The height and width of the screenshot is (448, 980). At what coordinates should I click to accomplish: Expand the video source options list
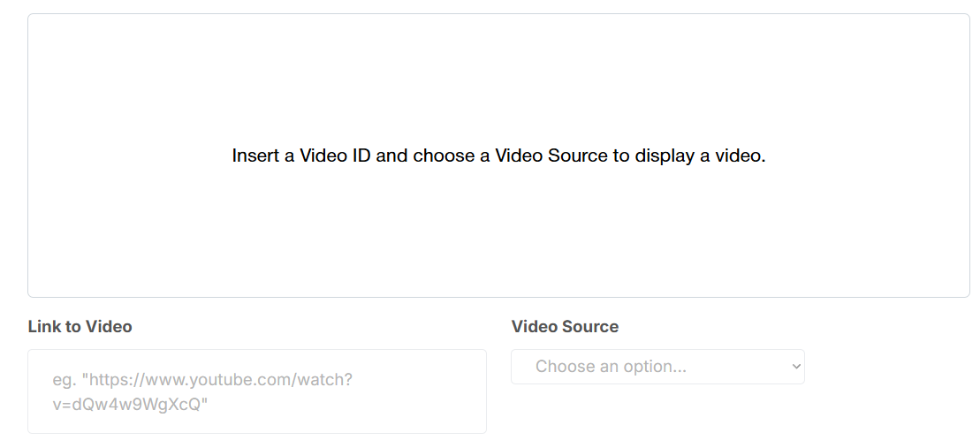pos(657,367)
